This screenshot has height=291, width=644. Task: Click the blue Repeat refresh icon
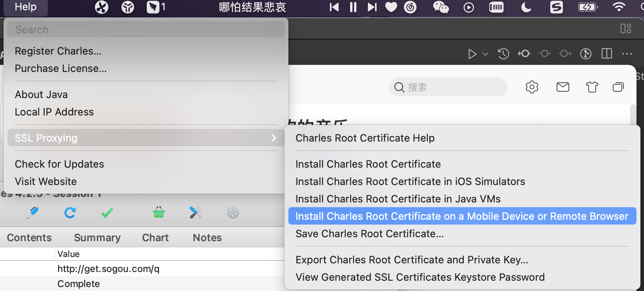70,213
